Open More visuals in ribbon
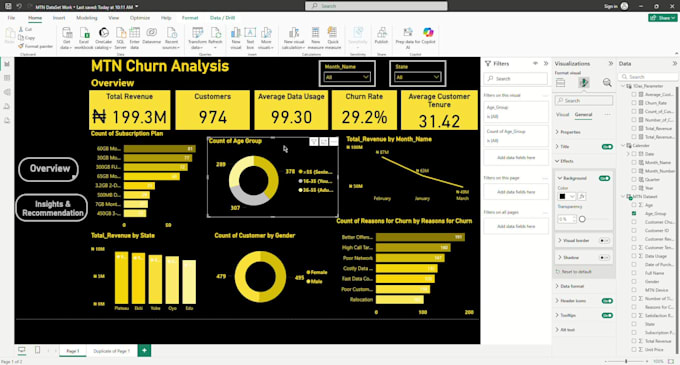This screenshot has height=365, width=680. (266, 38)
